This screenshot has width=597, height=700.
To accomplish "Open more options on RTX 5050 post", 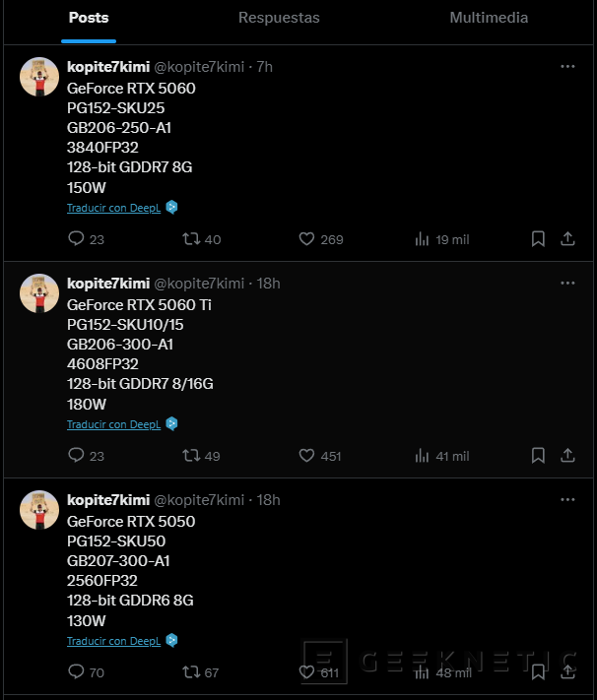I will [567, 499].
